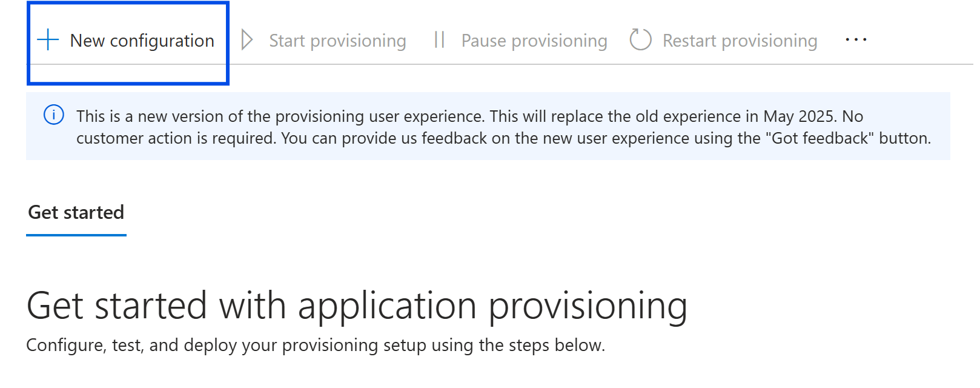The height and width of the screenshot is (388, 980).
Task: Click the plus icon for New configuration
Action: click(x=48, y=40)
